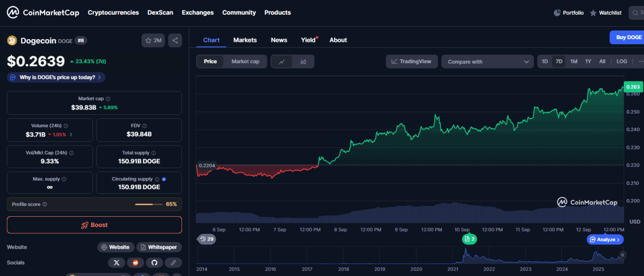Select the Price chart toggle

coord(210,62)
